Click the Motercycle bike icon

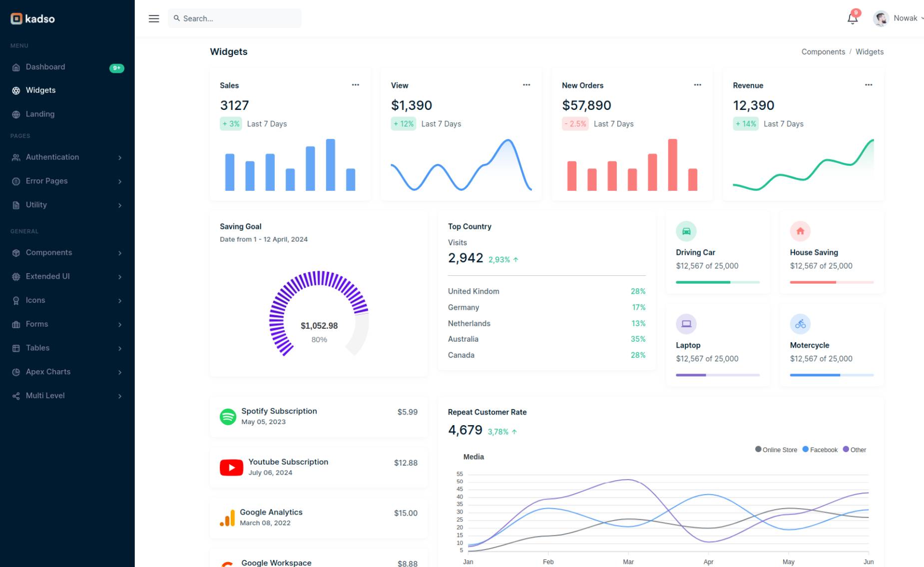coord(800,324)
